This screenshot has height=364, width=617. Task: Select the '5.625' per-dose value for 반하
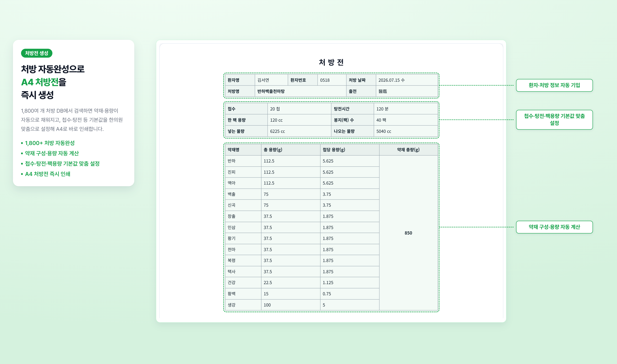[x=328, y=161]
